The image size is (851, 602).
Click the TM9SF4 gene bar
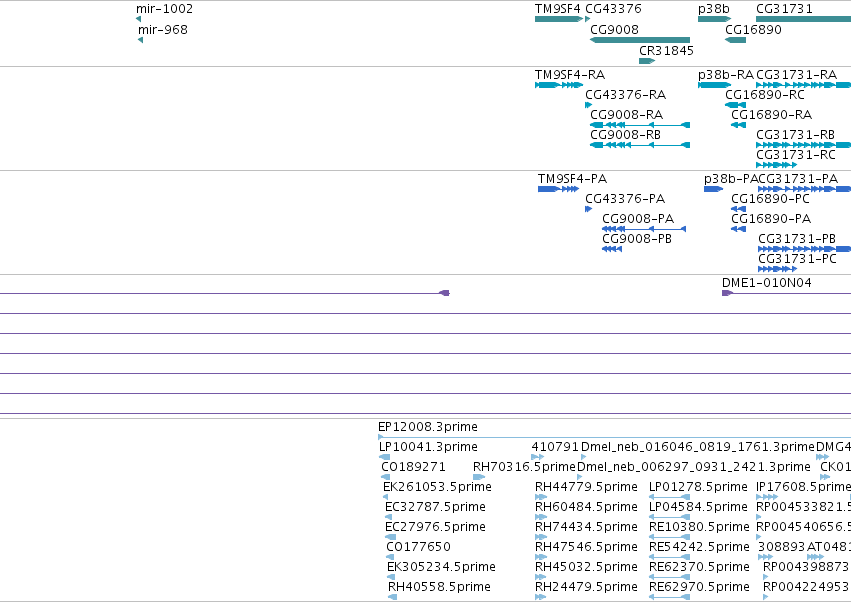[x=558, y=19]
